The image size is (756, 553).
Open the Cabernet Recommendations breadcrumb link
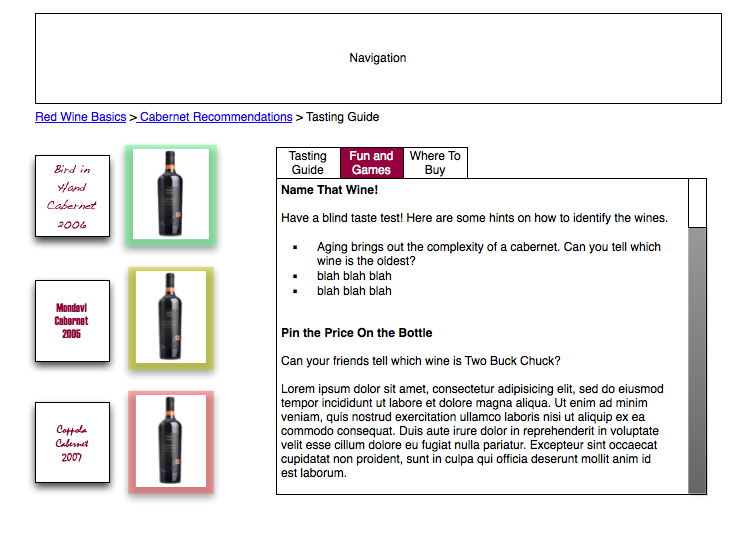tap(216, 117)
